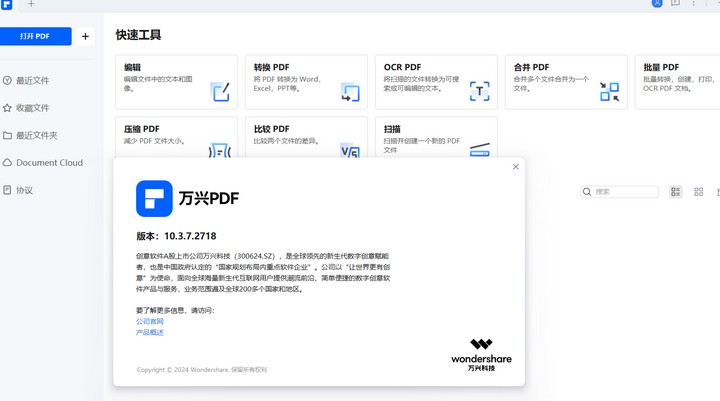Screen dimensions: 720x401
Task: Click the user account avatar icon
Action: point(657,4)
